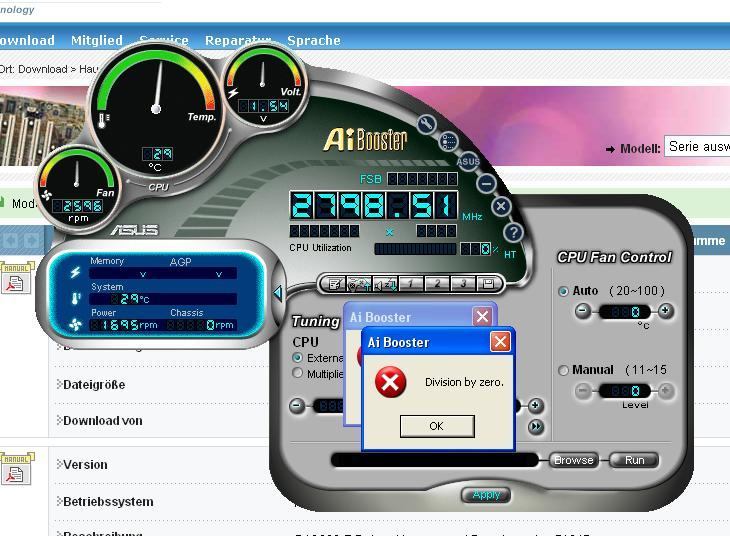Viewport: 730px width, 536px height.
Task: Open the list options icon below the wrench
Action: (448, 142)
